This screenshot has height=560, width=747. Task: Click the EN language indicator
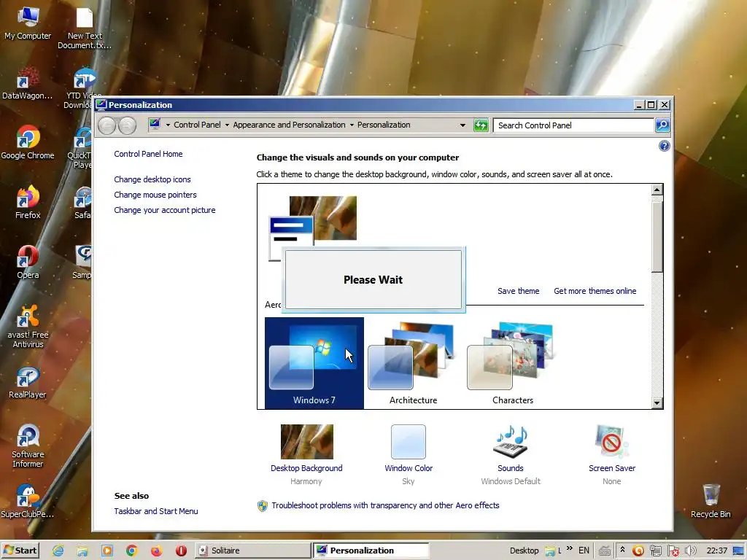[x=584, y=551]
